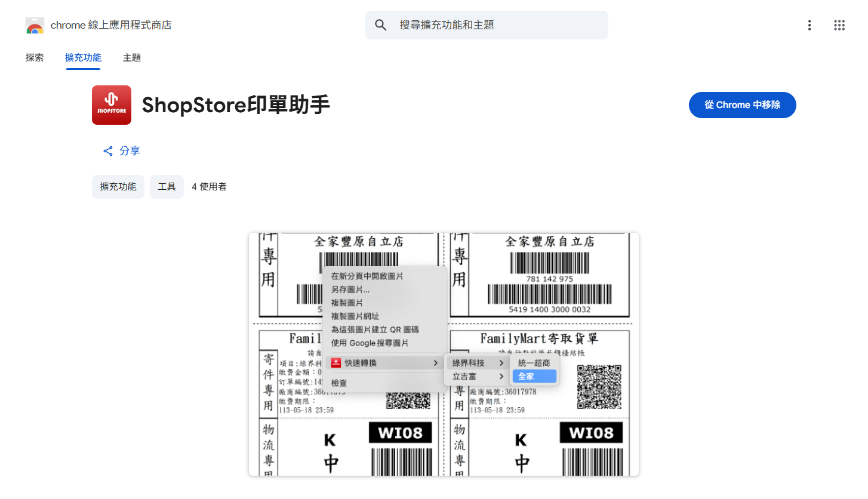Click the 分享 share link
The image size is (868, 499).
(122, 151)
